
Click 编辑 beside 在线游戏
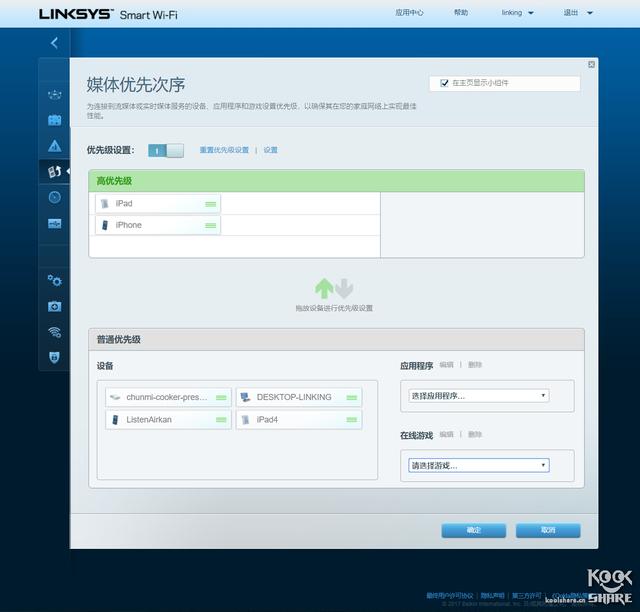447,434
